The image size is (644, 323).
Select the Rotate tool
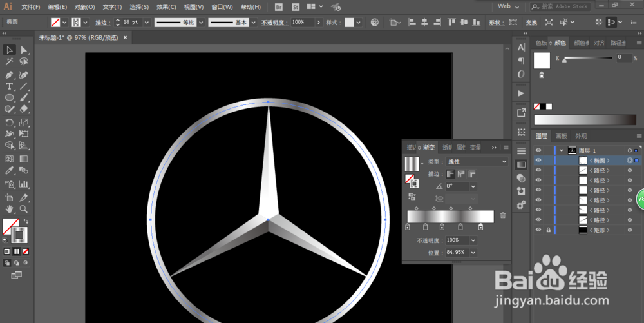(x=9, y=122)
